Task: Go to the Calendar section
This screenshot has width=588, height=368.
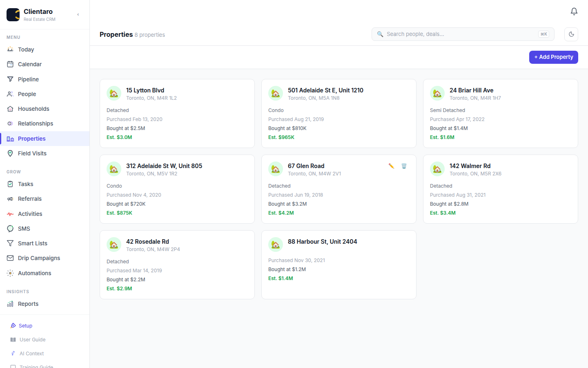Action: click(29, 64)
